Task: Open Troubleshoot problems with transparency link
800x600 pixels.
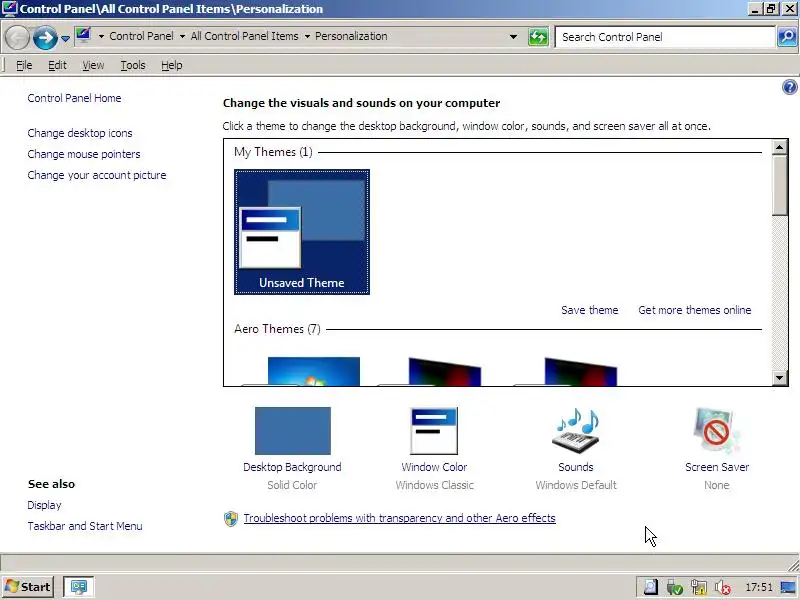Action: tap(399, 518)
